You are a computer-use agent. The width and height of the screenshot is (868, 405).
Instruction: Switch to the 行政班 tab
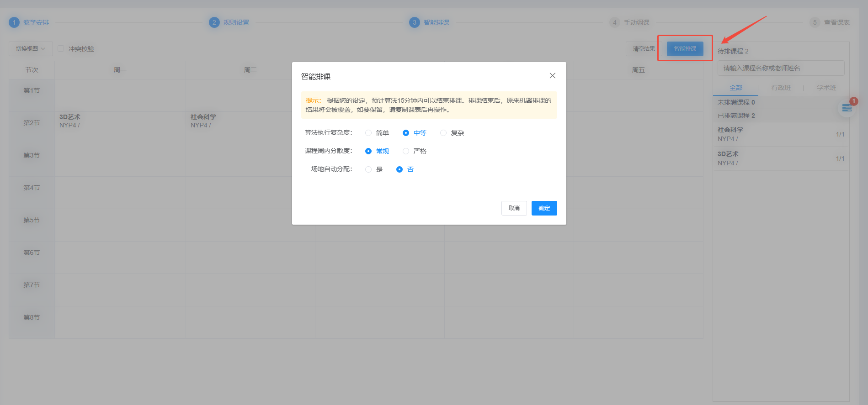tap(781, 88)
